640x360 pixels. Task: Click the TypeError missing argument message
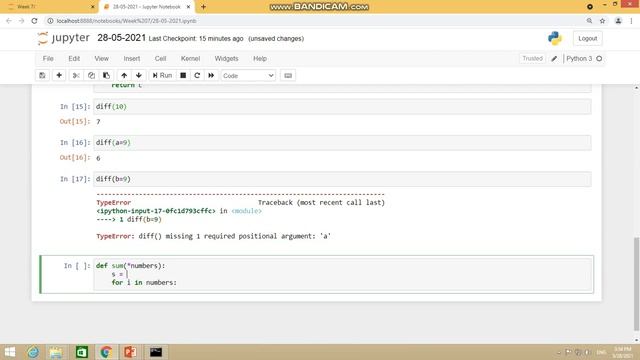click(213, 236)
